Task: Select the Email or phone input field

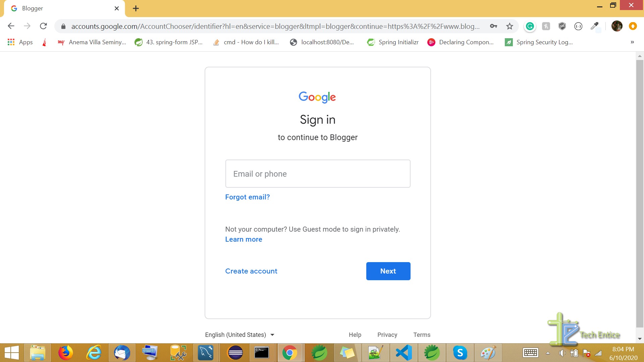Action: click(318, 173)
